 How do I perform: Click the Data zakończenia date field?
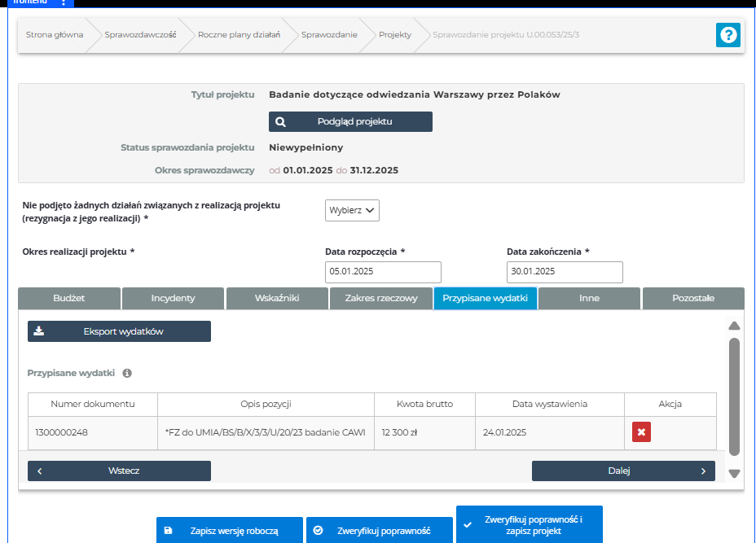[x=564, y=272]
